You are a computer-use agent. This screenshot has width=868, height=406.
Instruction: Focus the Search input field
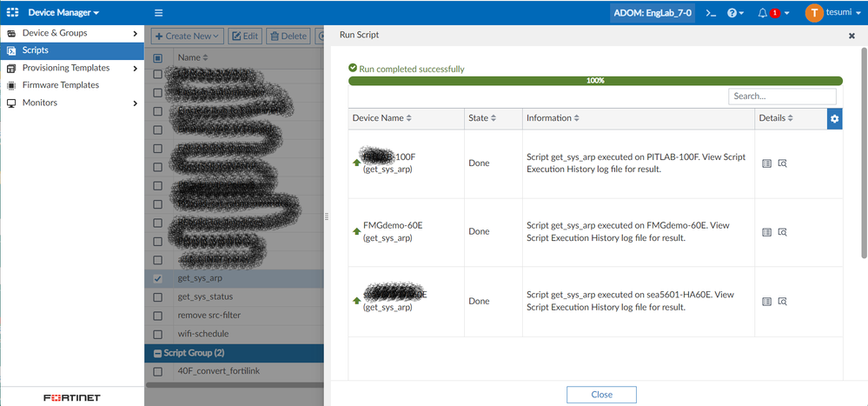782,96
